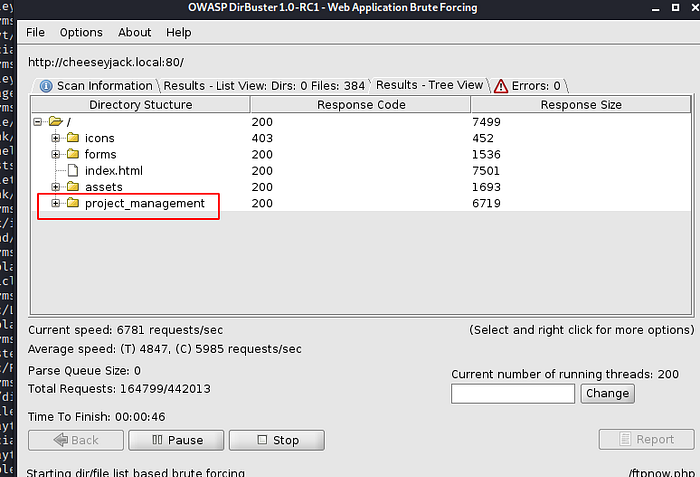Focus the running threads input field
This screenshot has height=477, width=700.
coord(512,393)
